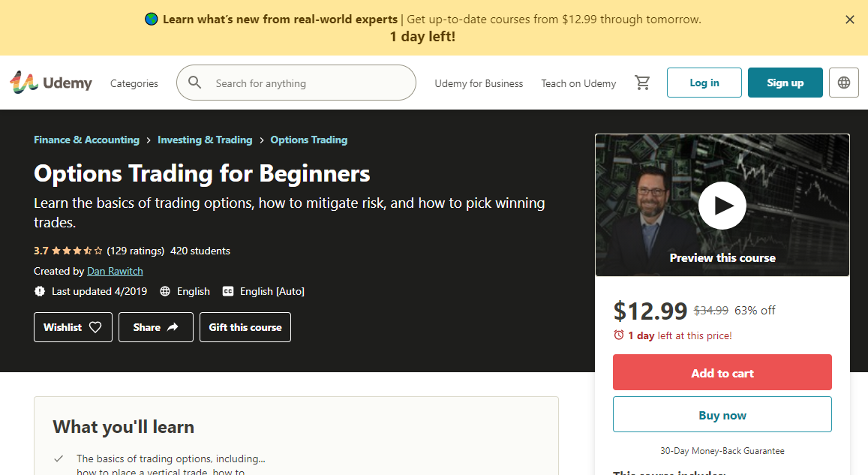Image resolution: width=868 pixels, height=475 pixels.
Task: Click the Add to cart button
Action: point(722,373)
